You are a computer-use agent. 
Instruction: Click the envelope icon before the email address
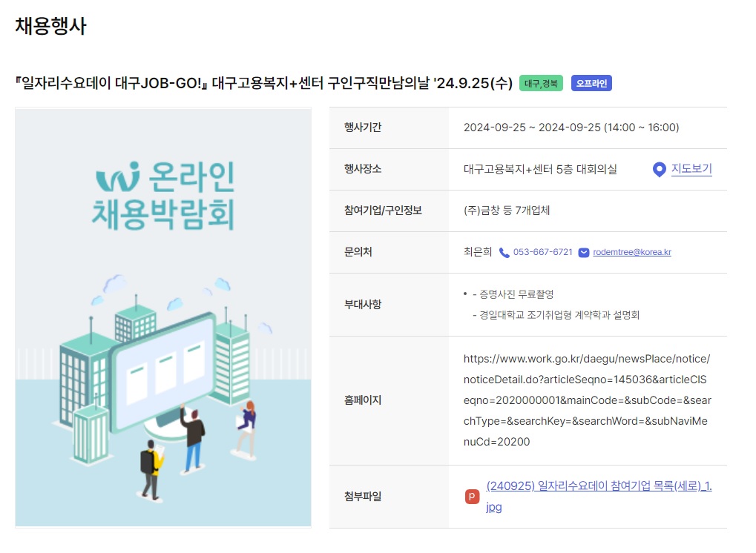pyautogui.click(x=584, y=253)
